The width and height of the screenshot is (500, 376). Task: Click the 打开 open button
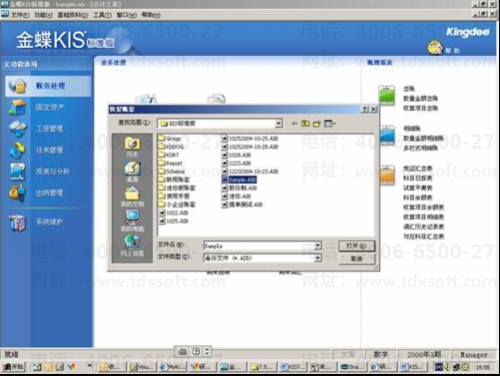pyautogui.click(x=356, y=246)
